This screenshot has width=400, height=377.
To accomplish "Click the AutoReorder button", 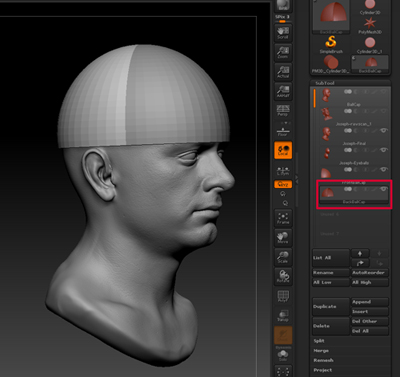I will pyautogui.click(x=370, y=273).
